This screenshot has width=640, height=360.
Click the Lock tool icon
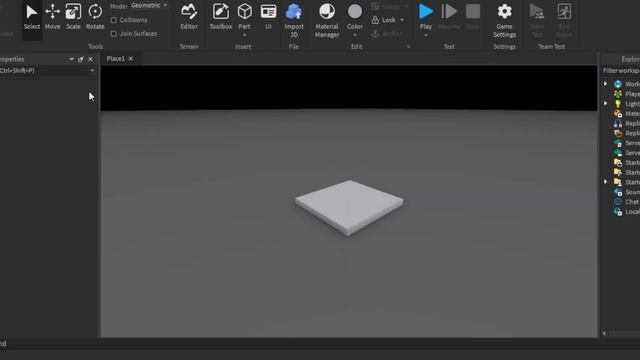[x=375, y=20]
